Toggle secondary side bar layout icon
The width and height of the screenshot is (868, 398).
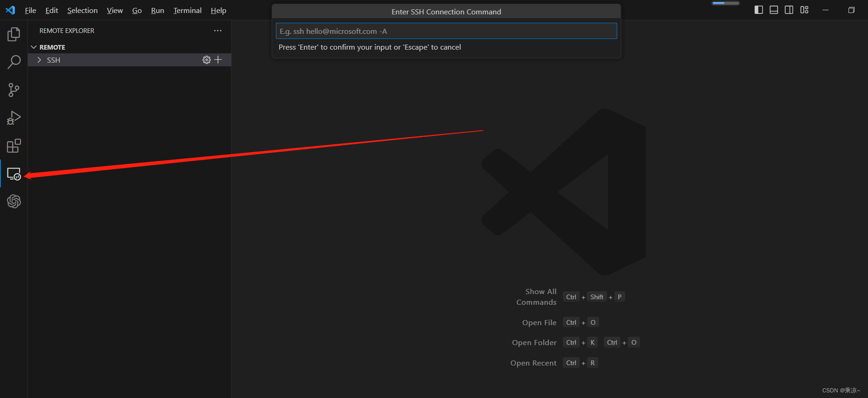click(789, 10)
